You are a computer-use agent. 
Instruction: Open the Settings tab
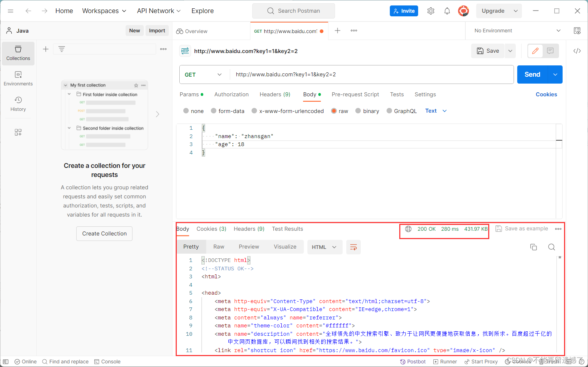click(x=425, y=94)
